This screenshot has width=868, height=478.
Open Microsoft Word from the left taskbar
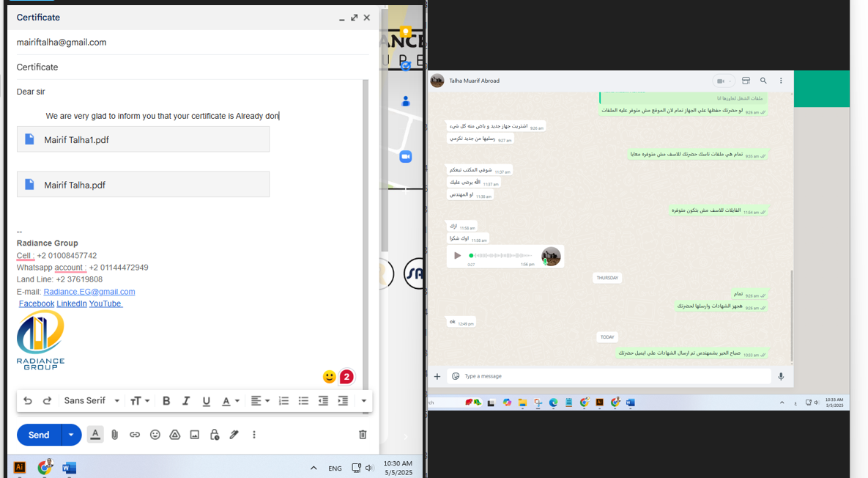[69, 468]
